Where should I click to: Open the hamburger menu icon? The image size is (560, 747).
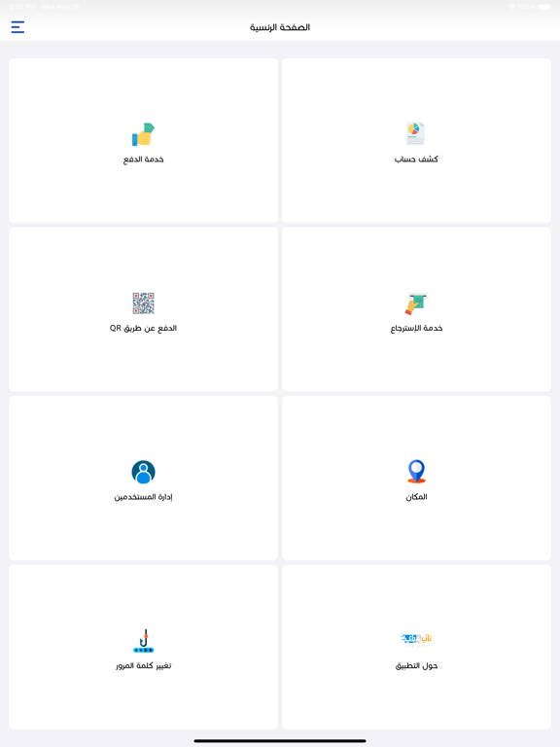(17, 26)
